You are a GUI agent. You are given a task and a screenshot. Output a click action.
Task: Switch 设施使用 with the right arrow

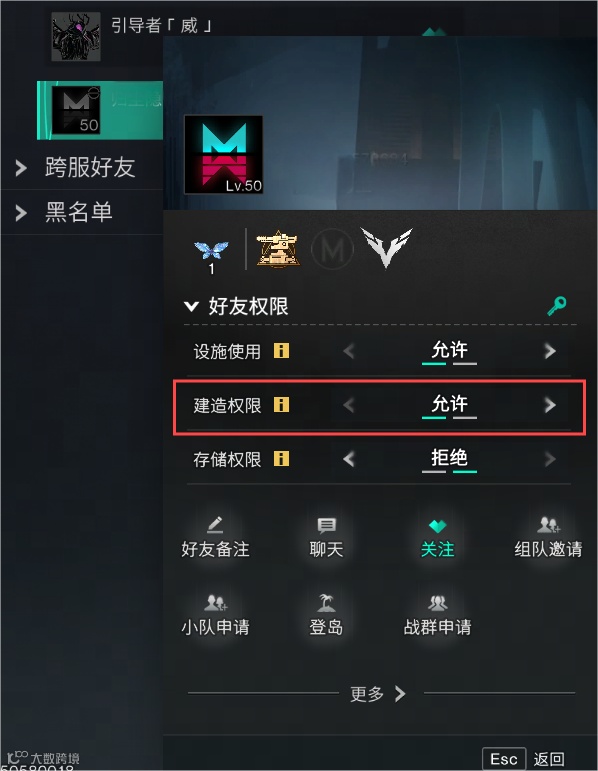tap(550, 351)
